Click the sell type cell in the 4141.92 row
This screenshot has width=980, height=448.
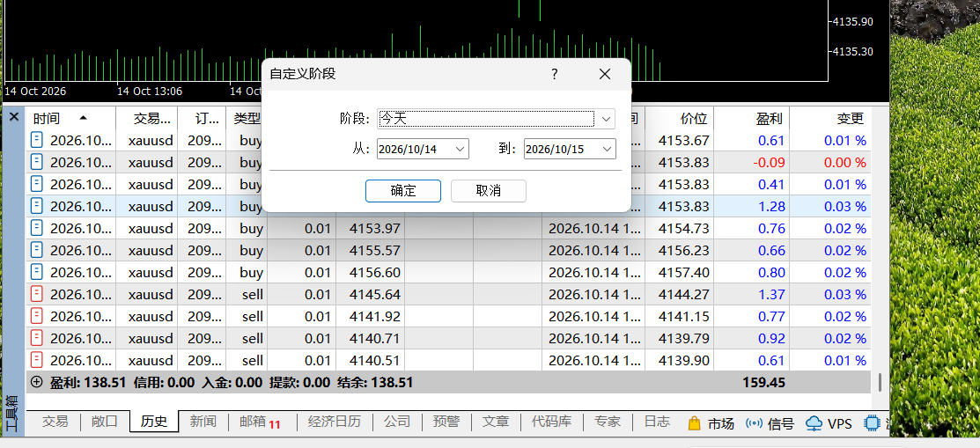(253, 316)
